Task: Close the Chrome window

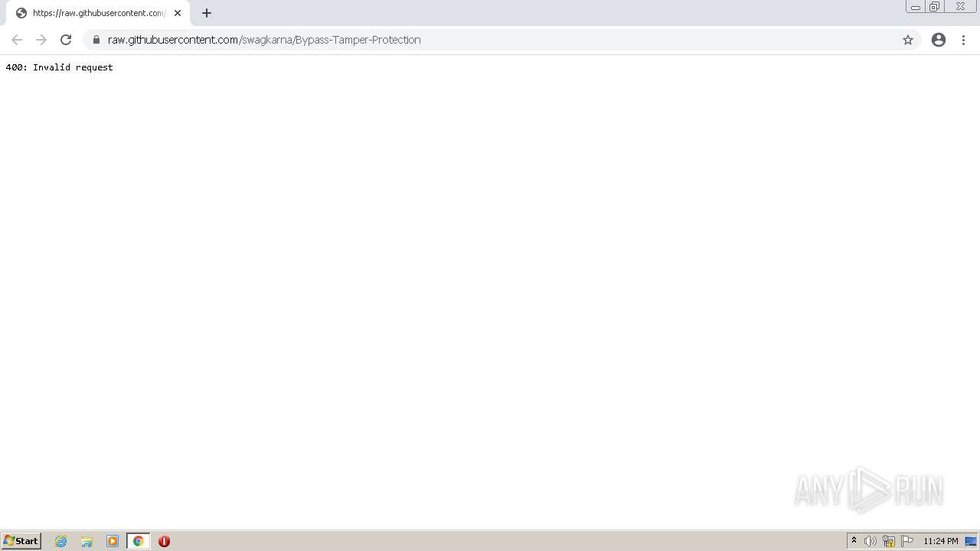Action: 960,7
